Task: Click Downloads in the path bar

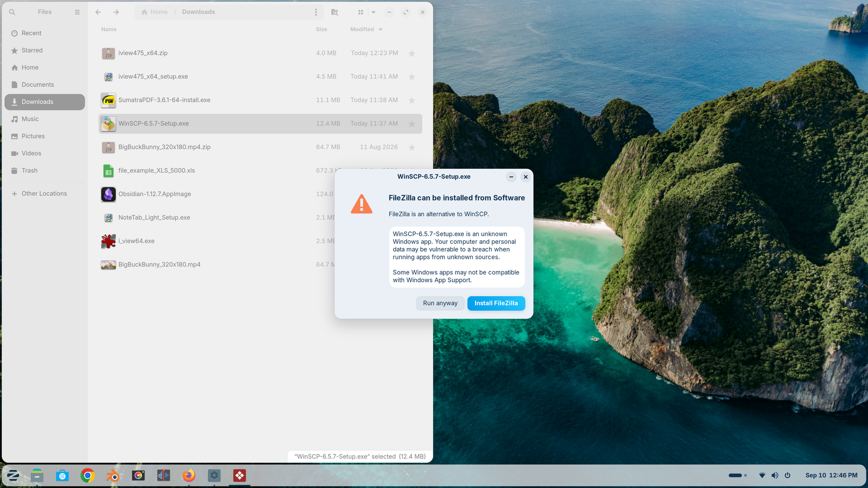Action: [x=198, y=12]
